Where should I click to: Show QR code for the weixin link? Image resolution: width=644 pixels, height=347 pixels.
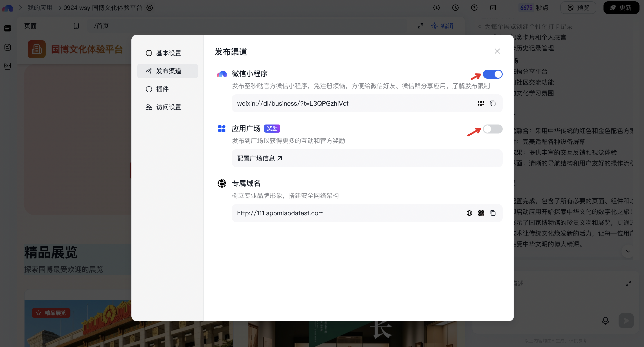pos(481,103)
